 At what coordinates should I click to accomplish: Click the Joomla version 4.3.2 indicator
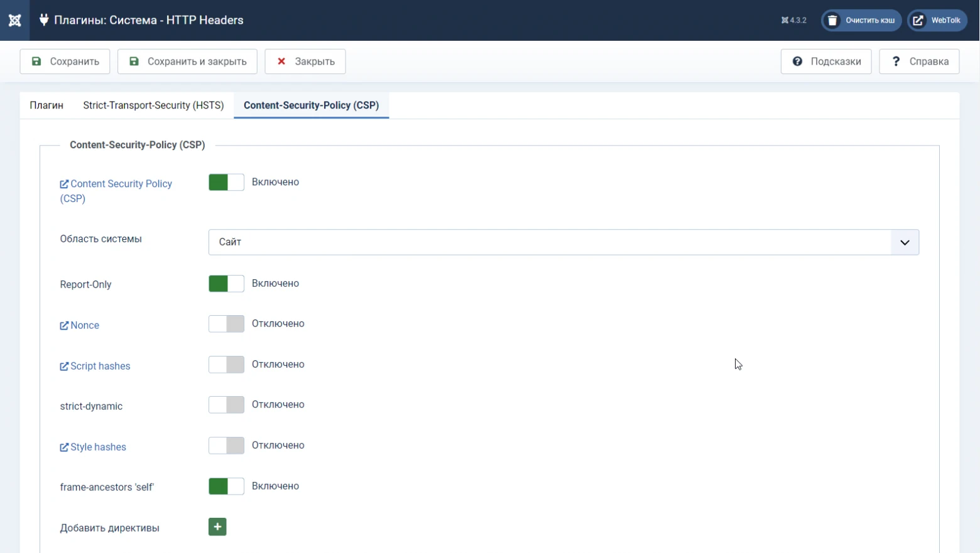(793, 20)
